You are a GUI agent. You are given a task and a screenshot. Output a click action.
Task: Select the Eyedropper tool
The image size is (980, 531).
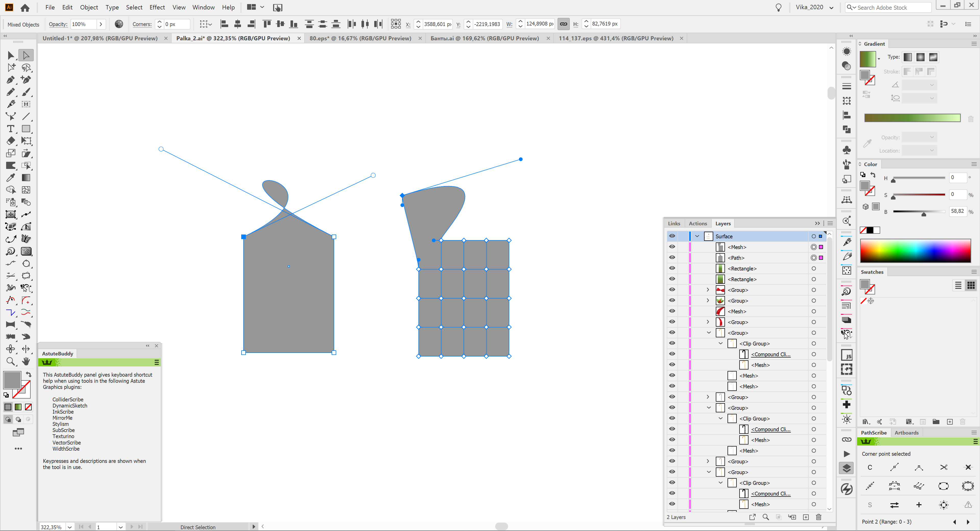point(11,178)
